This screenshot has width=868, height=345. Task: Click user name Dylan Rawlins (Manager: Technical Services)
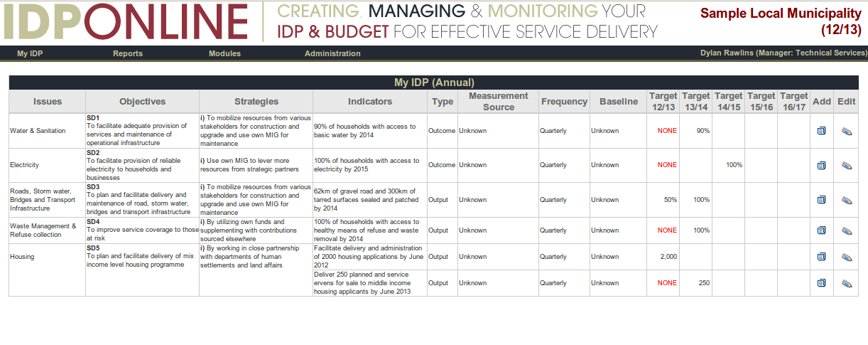coord(783,53)
